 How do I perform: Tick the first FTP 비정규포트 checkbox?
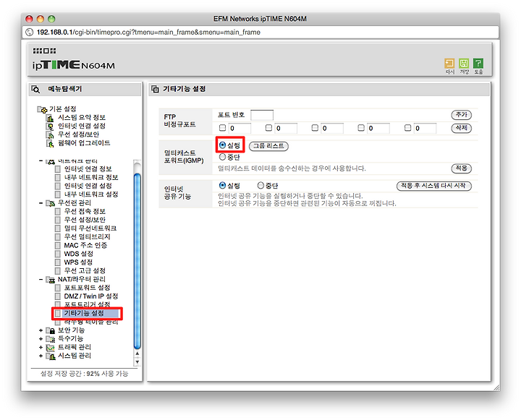click(223, 128)
